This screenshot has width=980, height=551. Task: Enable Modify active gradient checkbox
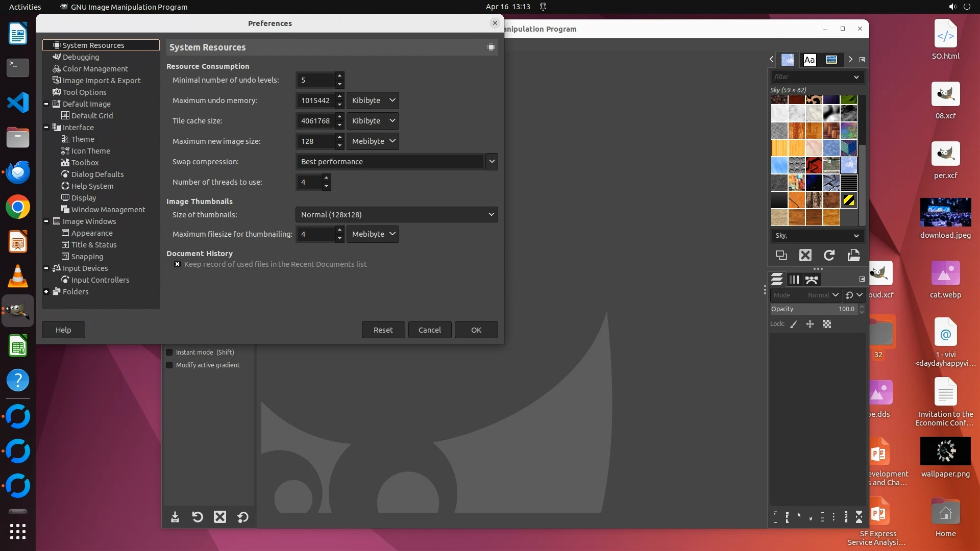[169, 365]
